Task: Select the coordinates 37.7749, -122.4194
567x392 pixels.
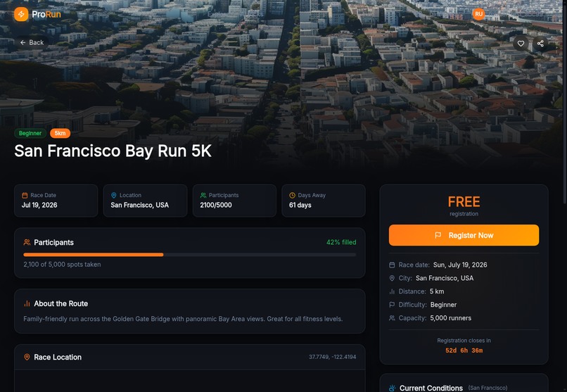Action: 332,357
